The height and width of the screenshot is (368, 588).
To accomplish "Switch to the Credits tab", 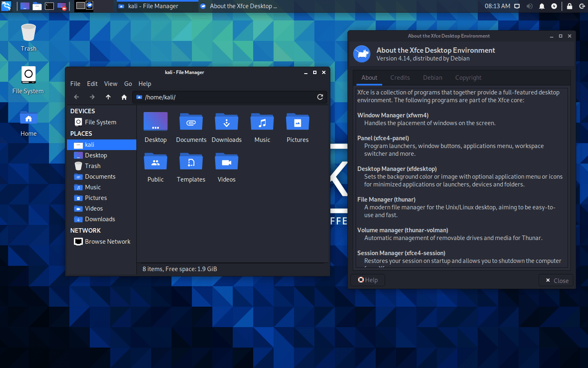I will [400, 78].
